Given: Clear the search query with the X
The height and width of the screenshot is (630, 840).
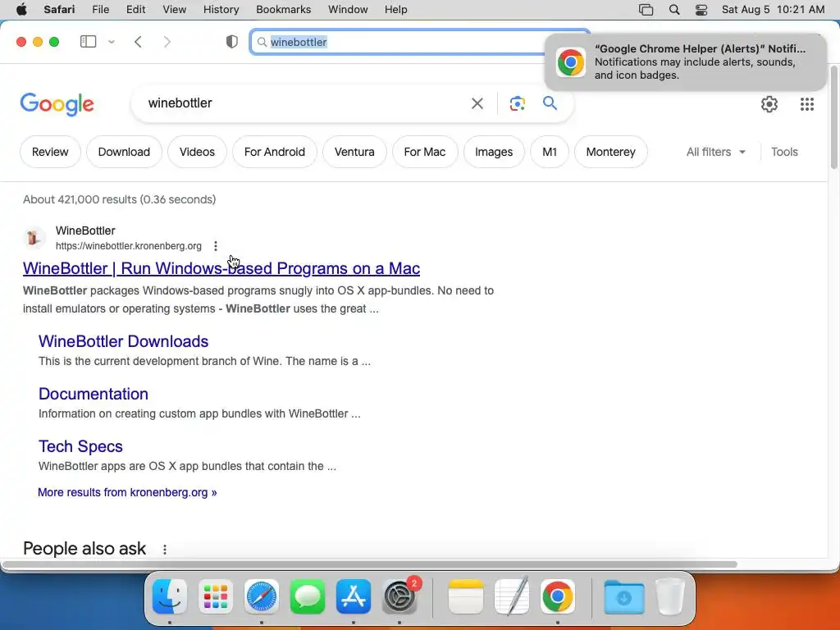Looking at the screenshot, I should [477, 103].
